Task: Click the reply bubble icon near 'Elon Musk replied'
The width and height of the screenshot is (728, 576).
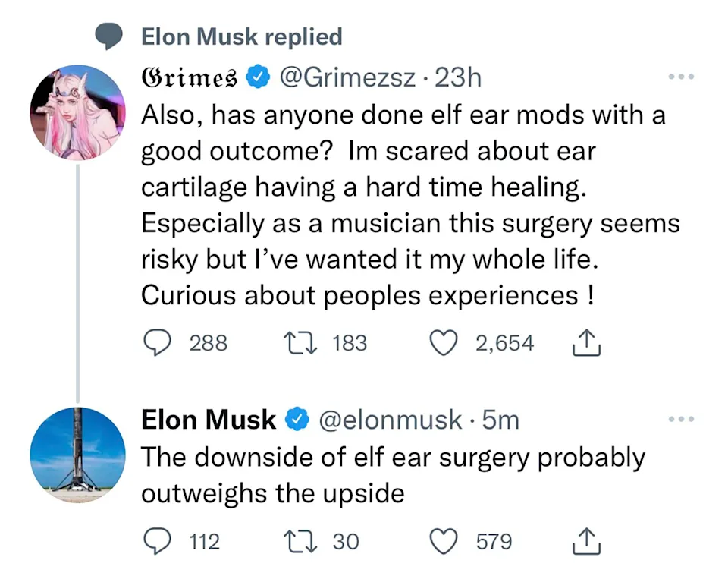Action: click(110, 36)
